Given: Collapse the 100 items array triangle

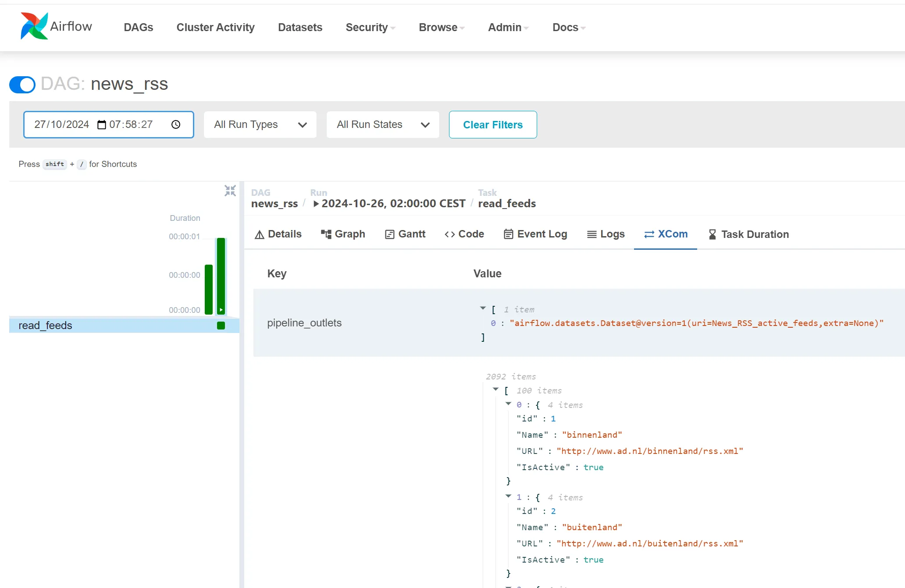Looking at the screenshot, I should click(495, 389).
